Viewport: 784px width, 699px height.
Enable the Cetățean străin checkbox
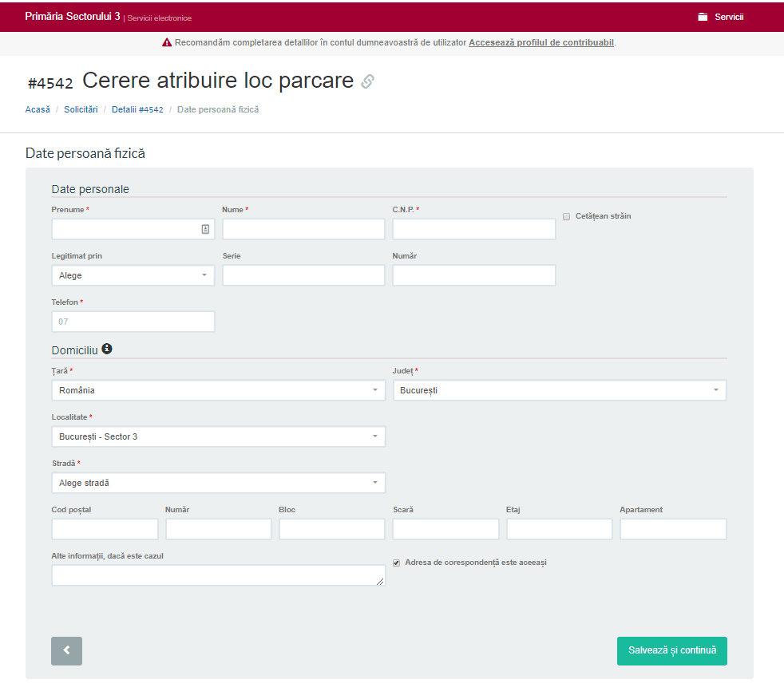[x=567, y=216]
